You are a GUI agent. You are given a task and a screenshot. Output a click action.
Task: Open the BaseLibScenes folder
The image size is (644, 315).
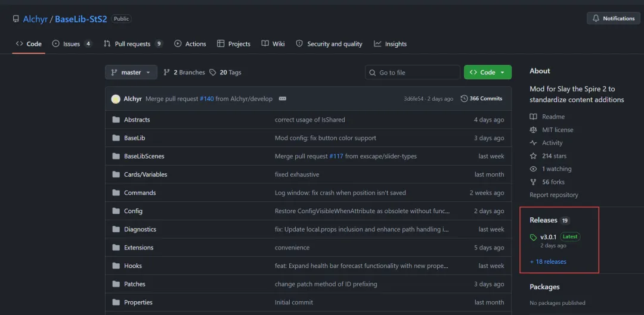(144, 156)
